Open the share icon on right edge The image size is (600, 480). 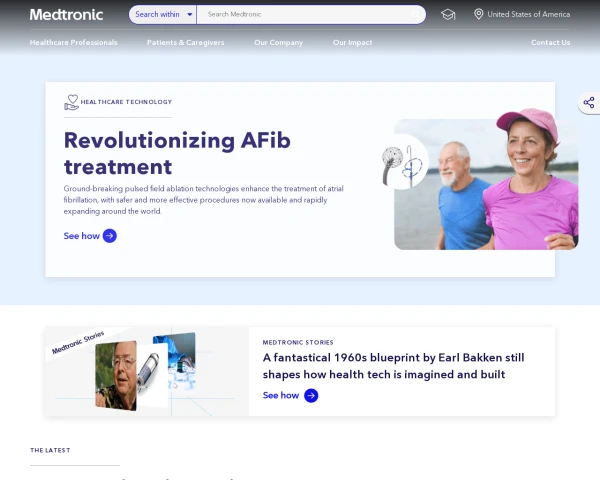pos(589,103)
